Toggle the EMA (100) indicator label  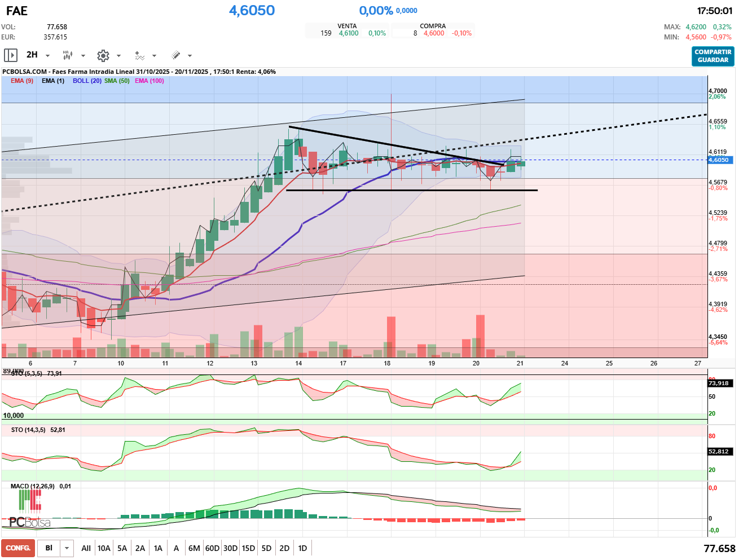coord(150,81)
